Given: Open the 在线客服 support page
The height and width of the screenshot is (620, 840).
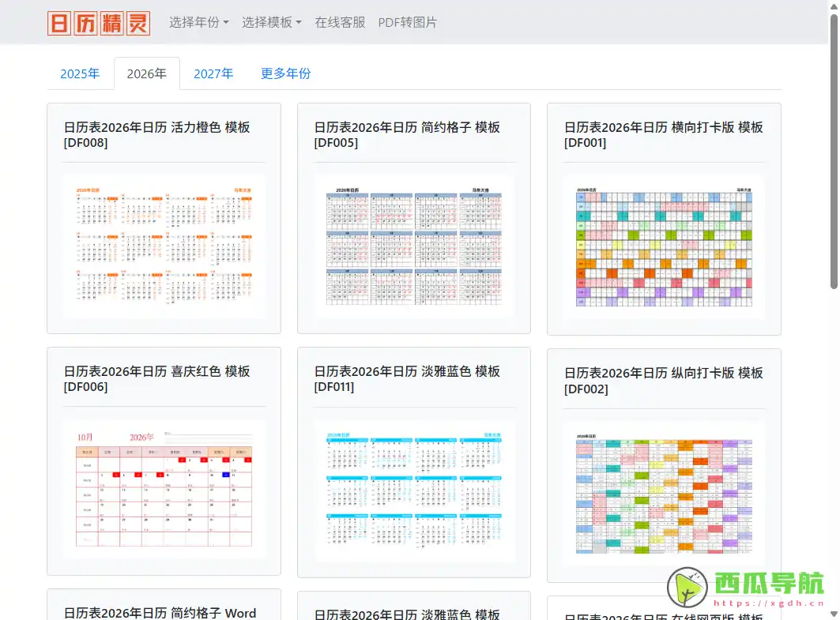Looking at the screenshot, I should coord(340,23).
